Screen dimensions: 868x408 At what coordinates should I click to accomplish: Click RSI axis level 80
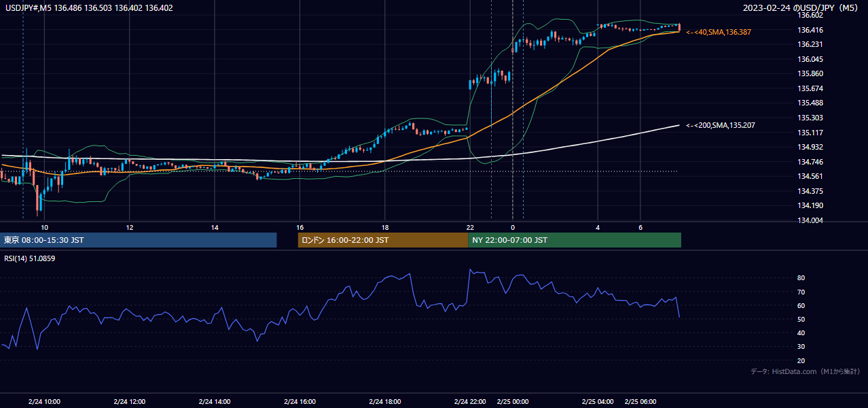point(801,278)
